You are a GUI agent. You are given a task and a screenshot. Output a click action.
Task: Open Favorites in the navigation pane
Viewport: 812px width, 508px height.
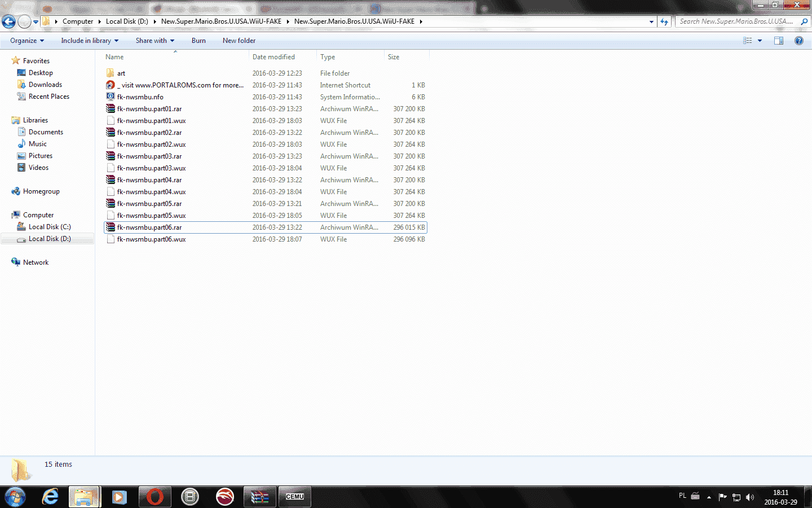[x=36, y=61]
